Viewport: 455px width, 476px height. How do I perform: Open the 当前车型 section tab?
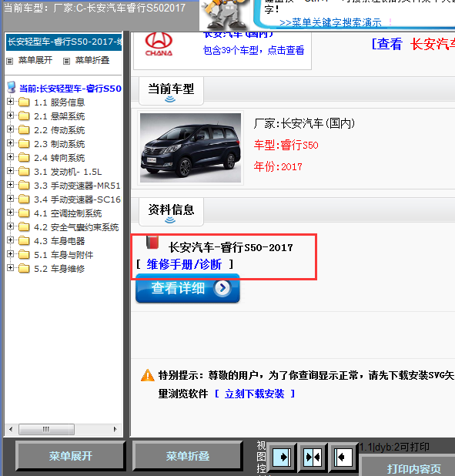coord(171,91)
